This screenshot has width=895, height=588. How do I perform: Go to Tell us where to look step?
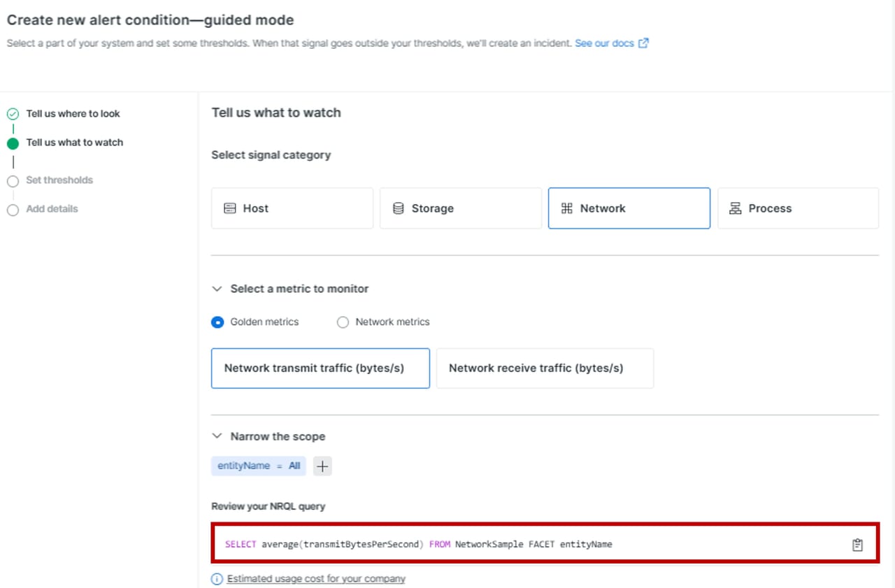73,114
